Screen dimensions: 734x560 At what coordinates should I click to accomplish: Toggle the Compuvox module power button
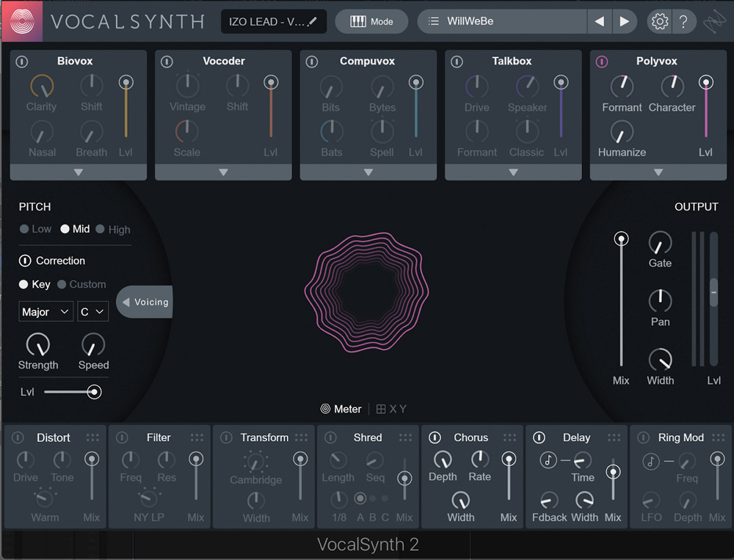tap(312, 62)
